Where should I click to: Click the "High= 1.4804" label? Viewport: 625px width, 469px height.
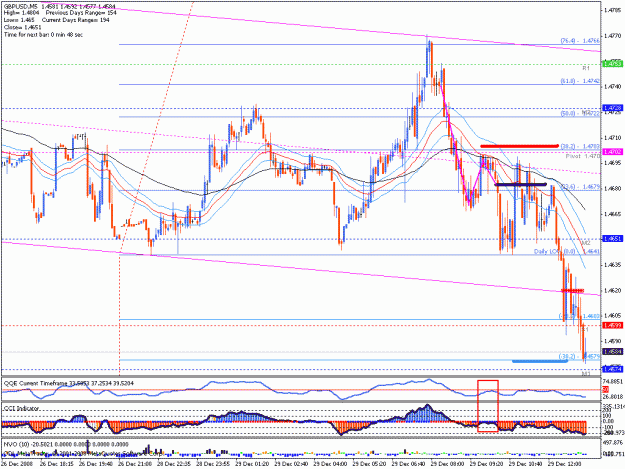(22, 13)
